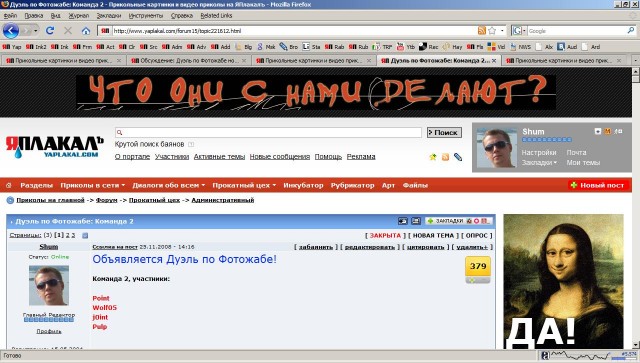Open the Прокатный цех breadcrumb link
The height and width of the screenshot is (363, 640).
(154, 200)
